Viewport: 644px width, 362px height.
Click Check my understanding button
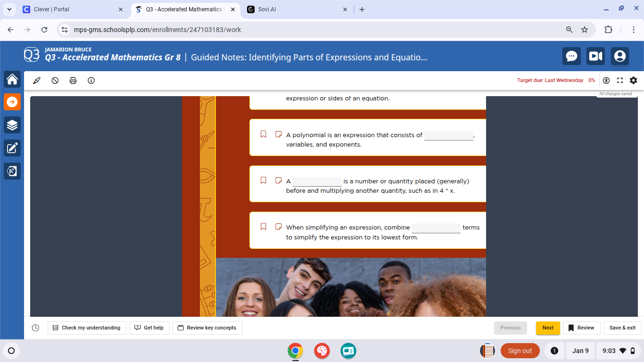tap(87, 328)
